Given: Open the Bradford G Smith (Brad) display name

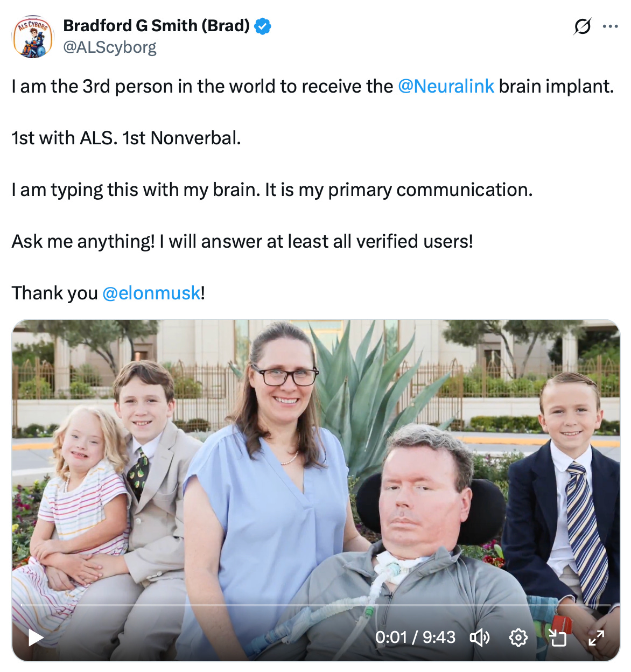Looking at the screenshot, I should [157, 25].
